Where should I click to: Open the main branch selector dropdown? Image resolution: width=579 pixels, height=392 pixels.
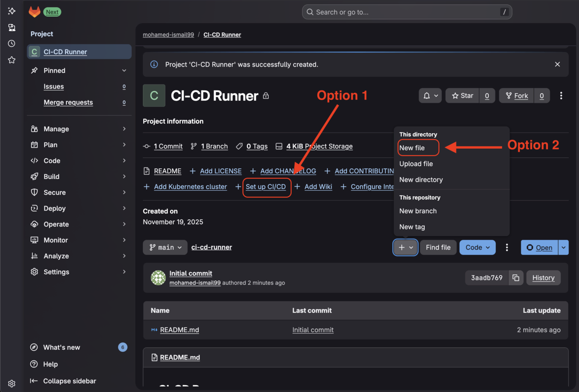tap(165, 247)
